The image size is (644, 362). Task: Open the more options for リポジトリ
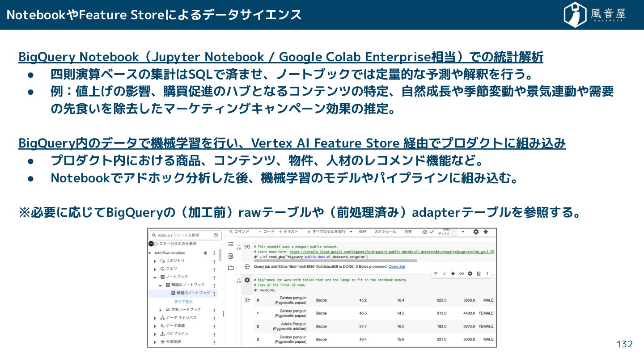point(214,261)
